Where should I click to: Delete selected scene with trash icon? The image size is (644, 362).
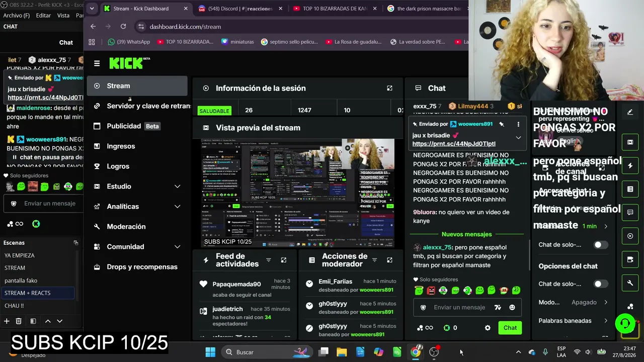click(19, 321)
